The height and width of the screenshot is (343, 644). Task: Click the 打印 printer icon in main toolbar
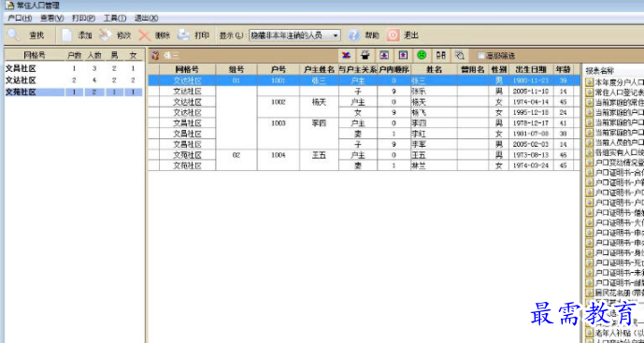click(183, 36)
